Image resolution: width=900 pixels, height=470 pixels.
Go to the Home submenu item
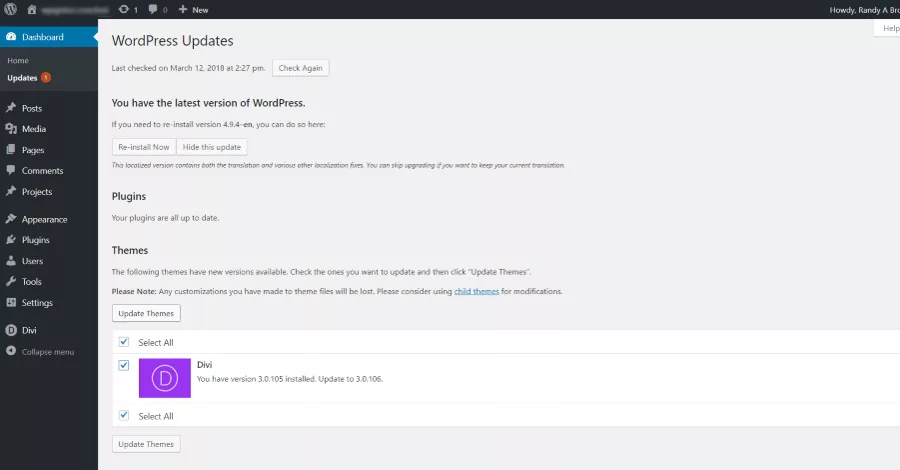click(18, 60)
